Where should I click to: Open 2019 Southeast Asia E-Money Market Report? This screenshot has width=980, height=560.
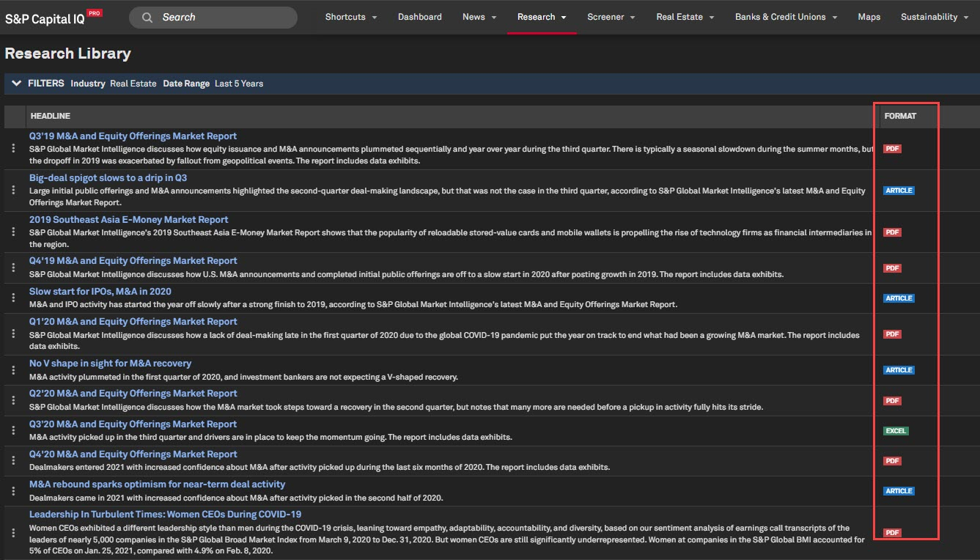pyautogui.click(x=128, y=220)
